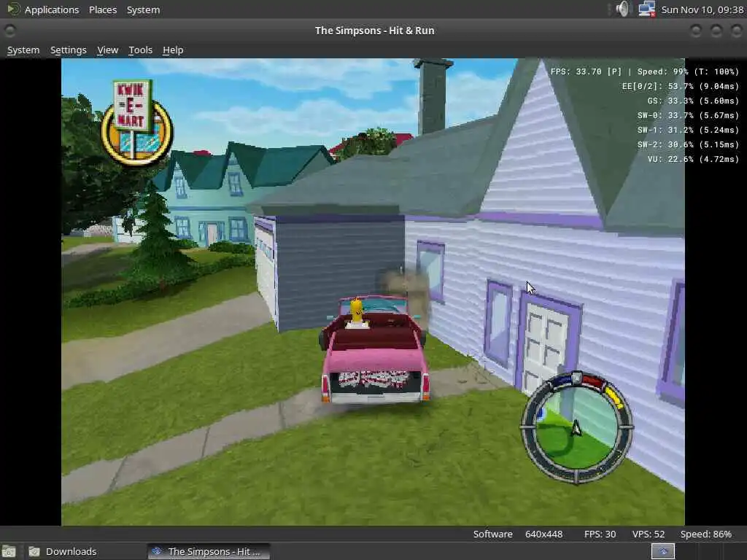Click the VU: 22.6% overlay line
This screenshot has width=747, height=560.
(693, 159)
